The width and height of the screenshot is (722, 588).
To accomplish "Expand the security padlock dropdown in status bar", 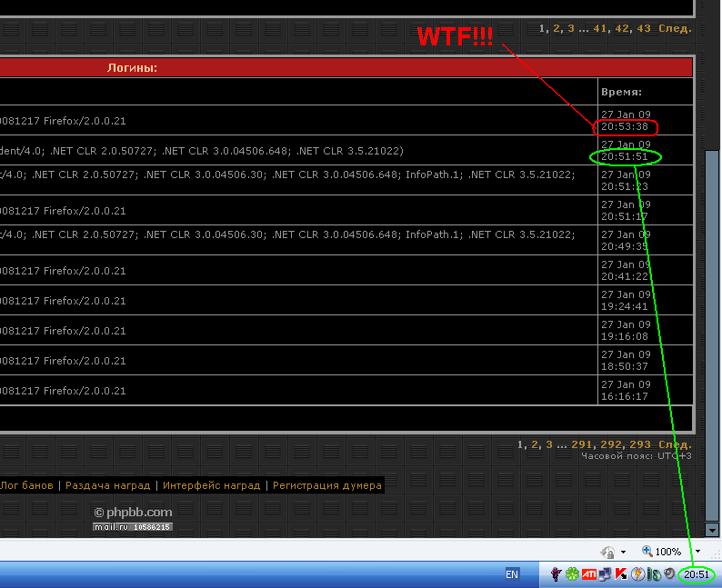I will tap(623, 552).
